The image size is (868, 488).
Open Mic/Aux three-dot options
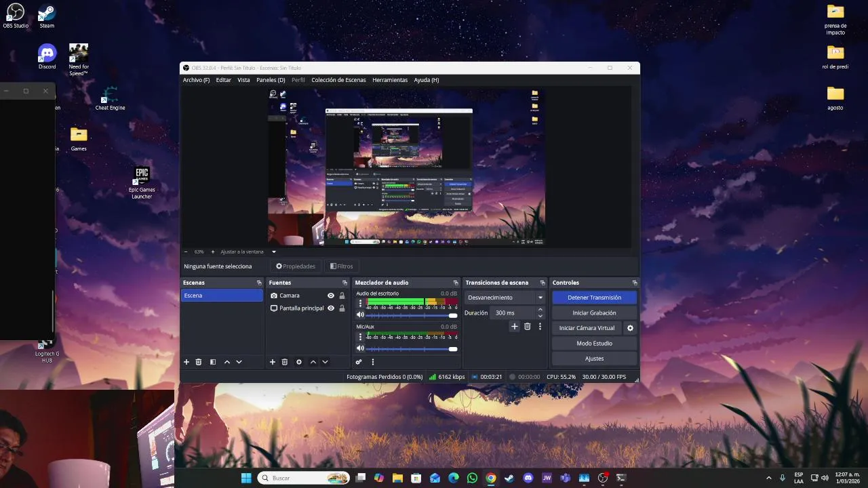(360, 336)
